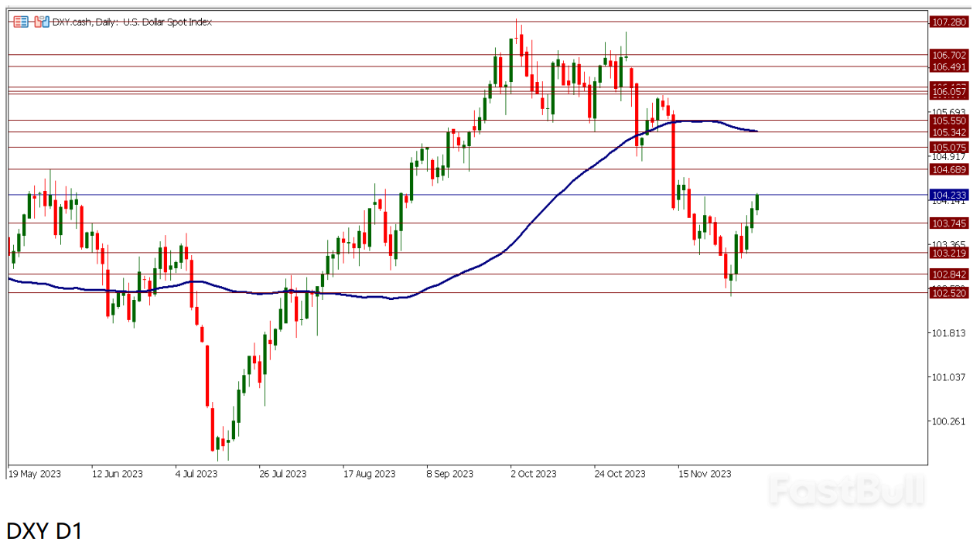Click the DXY.cash chart title text
This screenshot has height=545, width=980.
click(x=131, y=22)
